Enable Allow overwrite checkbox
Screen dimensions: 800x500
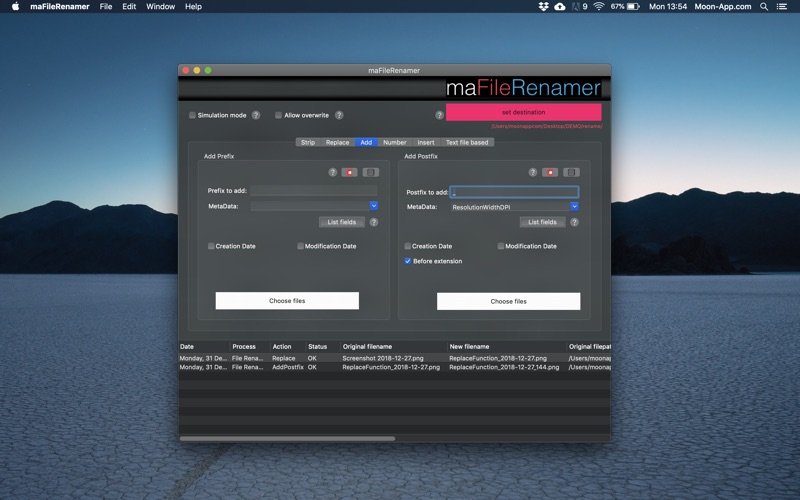[x=279, y=115]
